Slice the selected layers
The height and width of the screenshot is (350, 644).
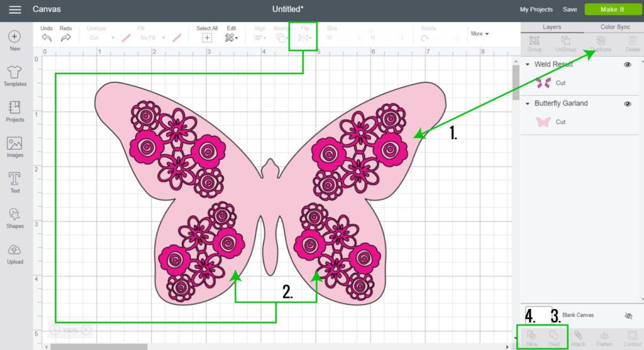(531, 339)
